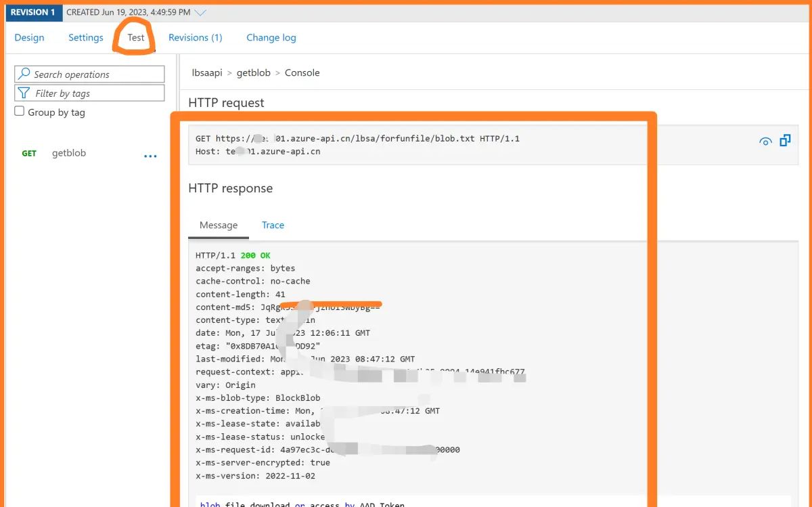
Task: Enable the Group by tag checkbox
Action: point(20,112)
